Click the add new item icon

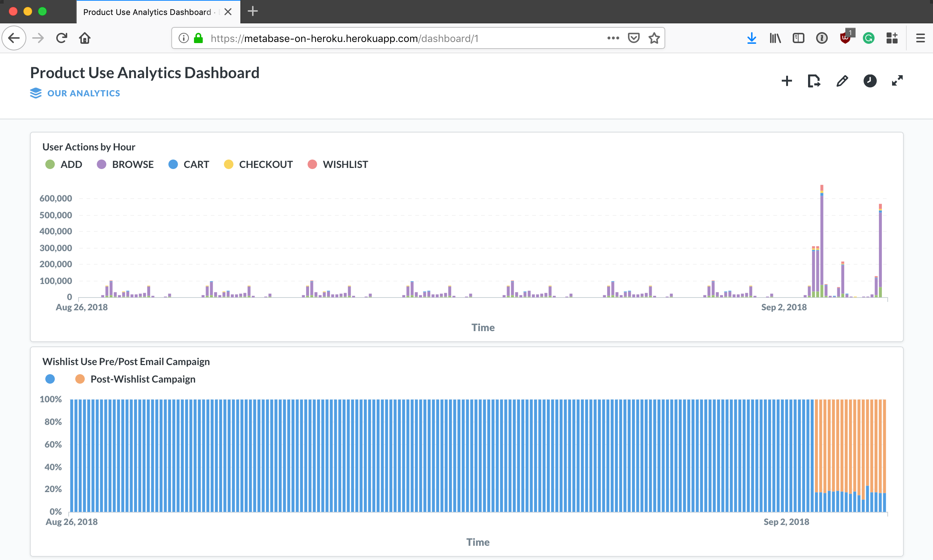787,80
